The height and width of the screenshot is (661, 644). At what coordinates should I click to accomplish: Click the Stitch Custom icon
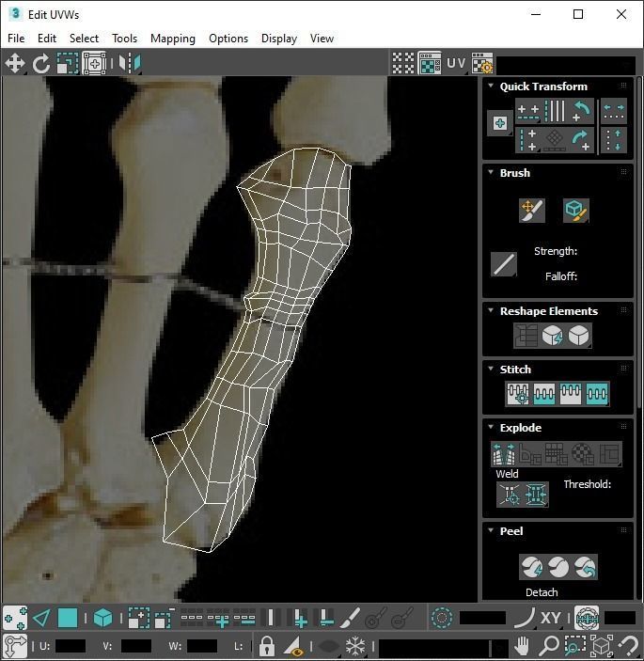[597, 394]
